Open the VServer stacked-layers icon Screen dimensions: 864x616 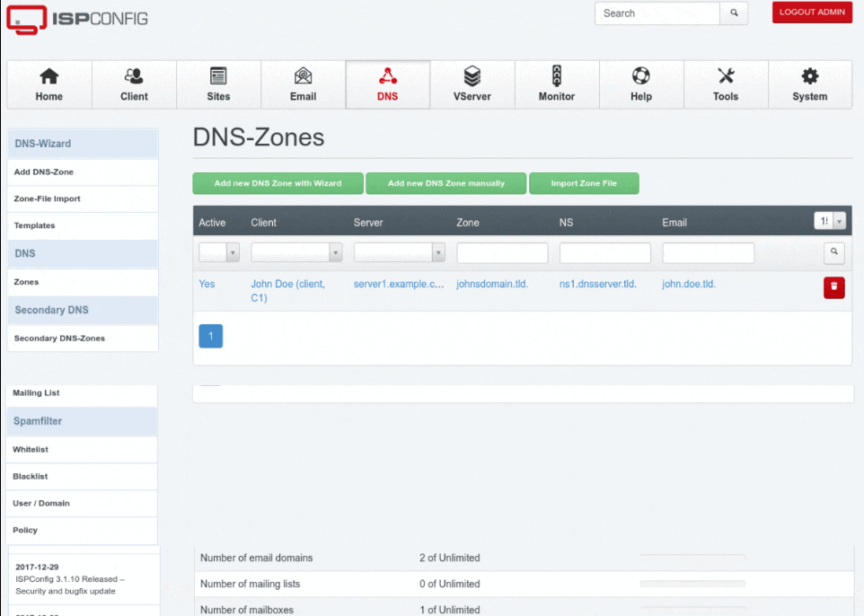pyautogui.click(x=472, y=77)
